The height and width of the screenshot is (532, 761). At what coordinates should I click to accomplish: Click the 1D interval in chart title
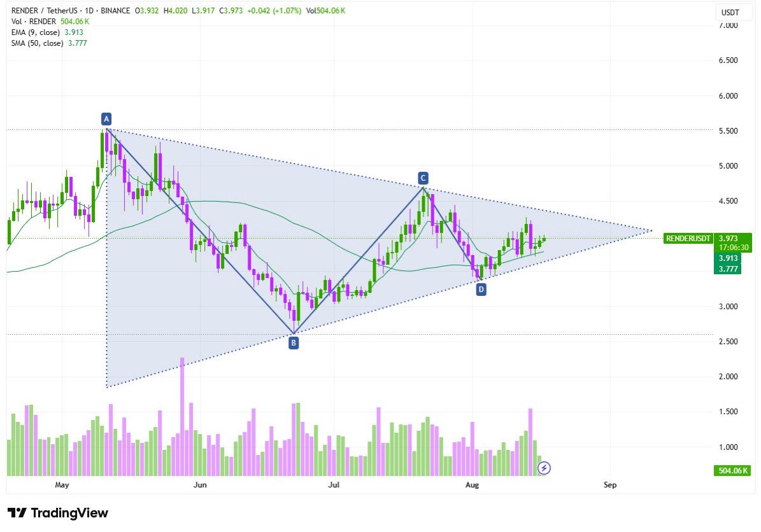coord(89,11)
